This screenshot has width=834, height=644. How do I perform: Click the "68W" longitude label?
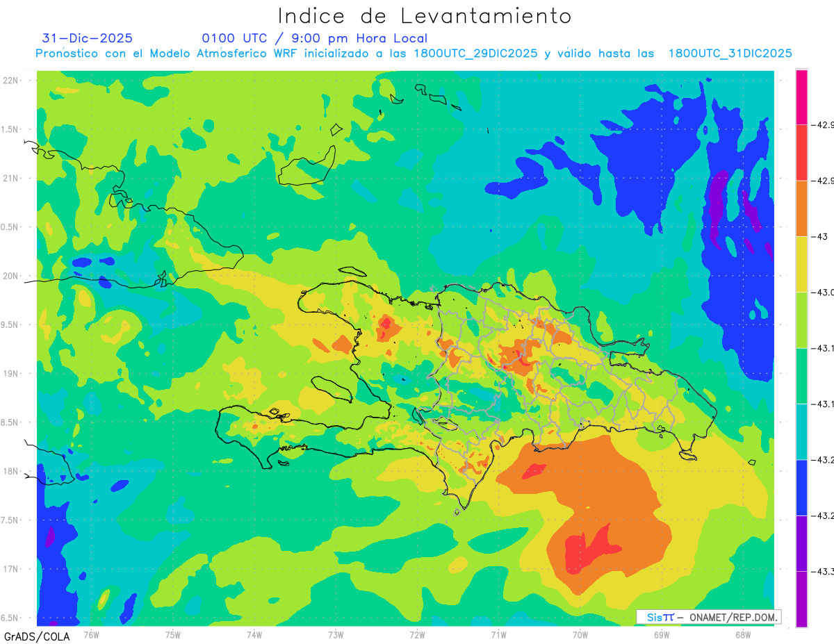click(x=742, y=634)
